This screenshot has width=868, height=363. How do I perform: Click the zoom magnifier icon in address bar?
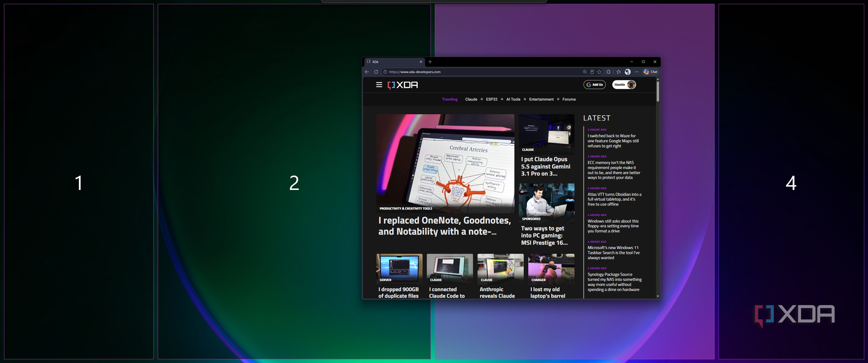tap(584, 72)
